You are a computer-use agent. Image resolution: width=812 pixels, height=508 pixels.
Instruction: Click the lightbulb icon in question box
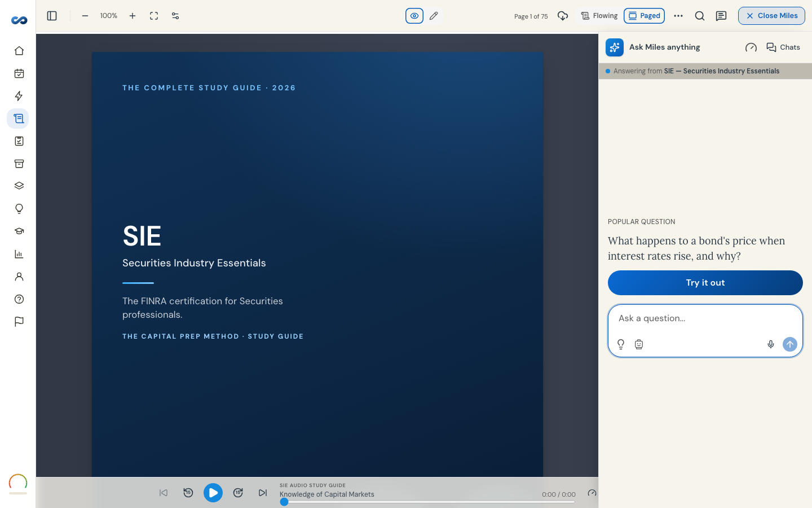point(621,344)
